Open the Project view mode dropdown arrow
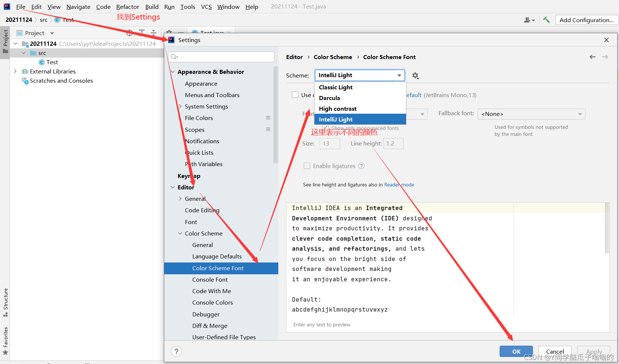The height and width of the screenshot is (364, 619). (x=52, y=33)
